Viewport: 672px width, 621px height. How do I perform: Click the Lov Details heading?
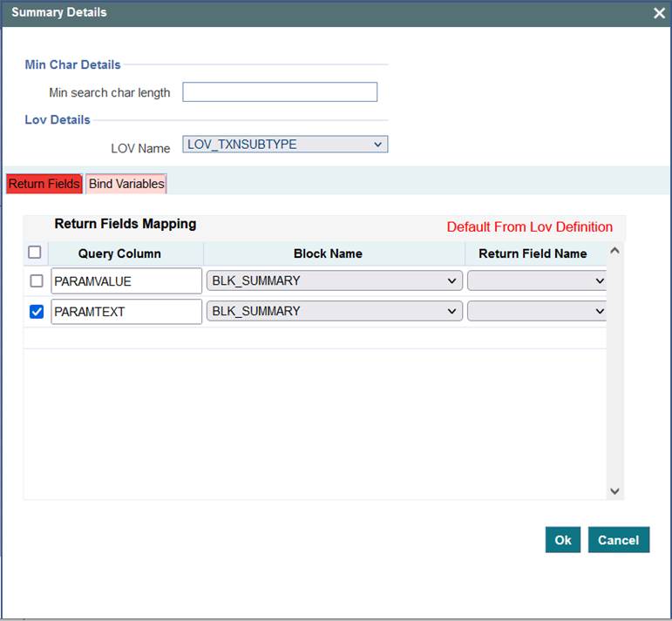(x=58, y=119)
